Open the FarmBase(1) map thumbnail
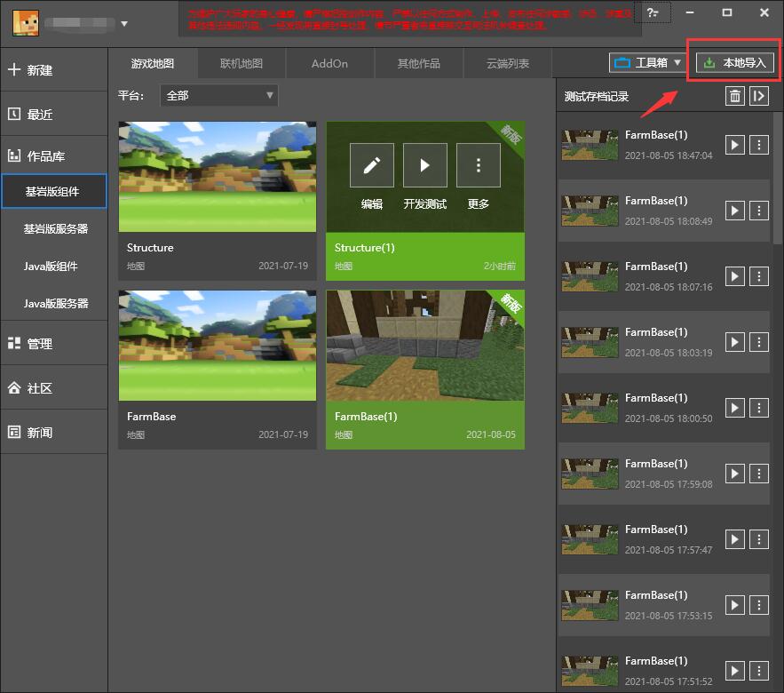The image size is (784, 693). click(x=424, y=345)
